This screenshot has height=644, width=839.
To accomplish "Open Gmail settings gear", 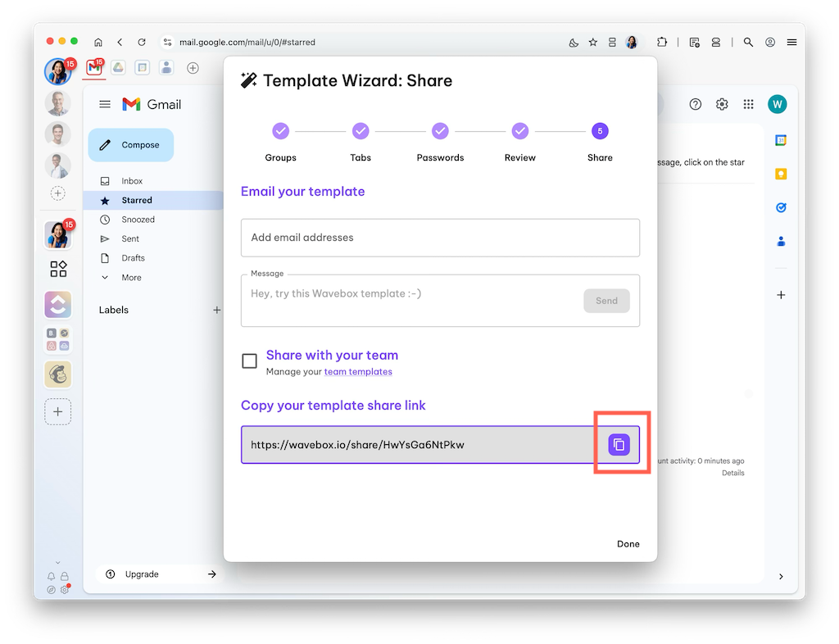I will click(x=722, y=104).
